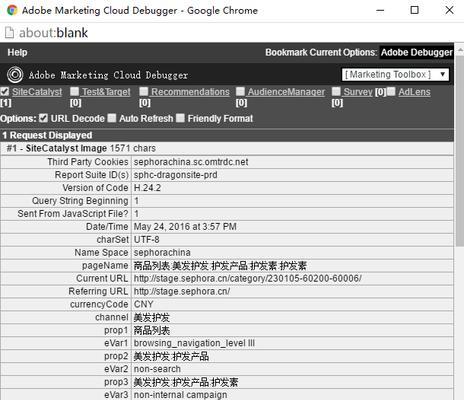The image size is (464, 400).
Task: Close the Adobe Marketing Cloud Debugger window
Action: click(449, 10)
